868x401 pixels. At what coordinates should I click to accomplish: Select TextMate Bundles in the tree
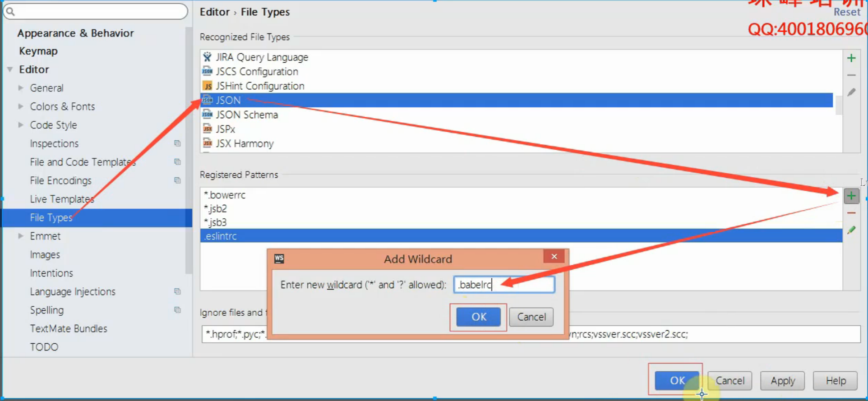69,328
